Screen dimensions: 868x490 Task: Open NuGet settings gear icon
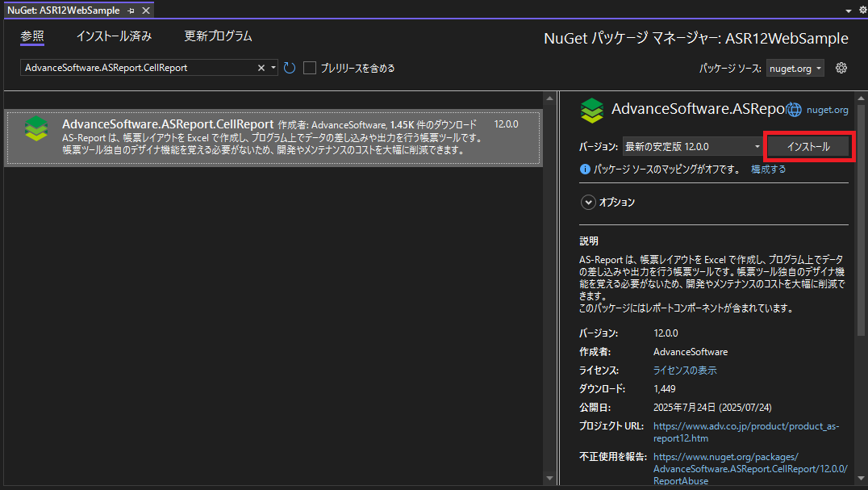click(x=841, y=68)
